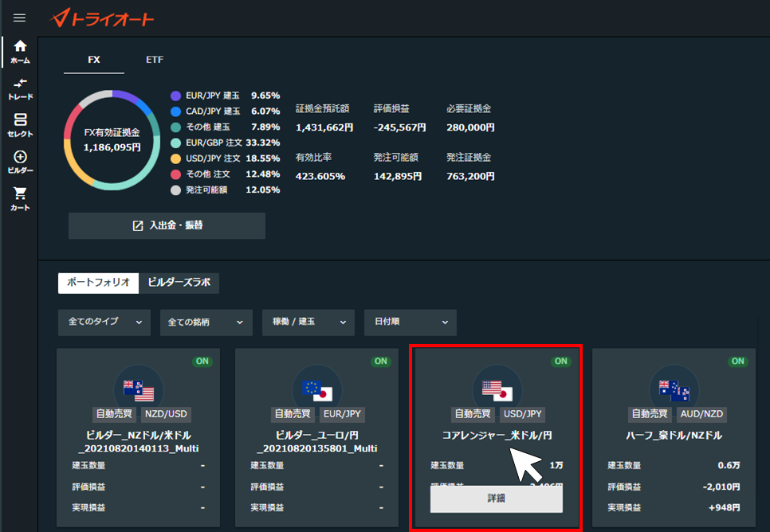Click the external link icon beside 入出金・振替
This screenshot has height=532, width=770.
(138, 225)
